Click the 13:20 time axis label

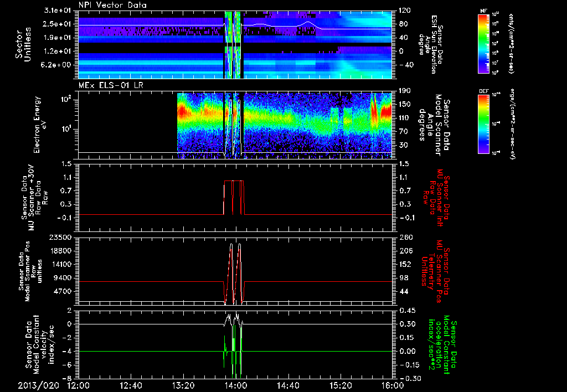[183, 385]
